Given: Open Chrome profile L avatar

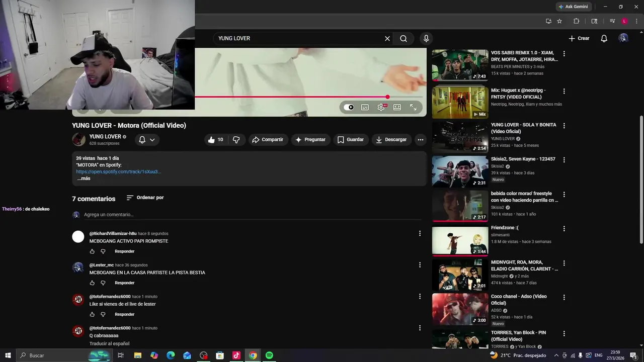Looking at the screenshot, I should tap(624, 21).
